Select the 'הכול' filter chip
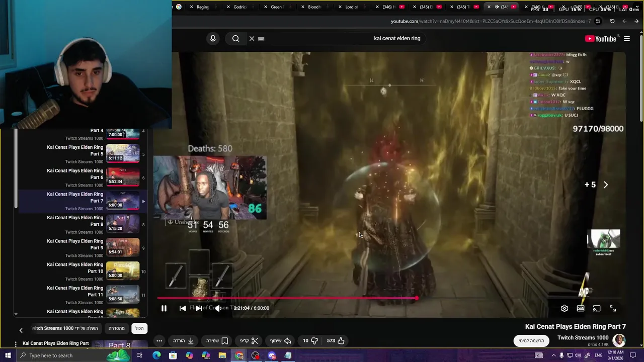This screenshot has height=362, width=644. [x=139, y=328]
